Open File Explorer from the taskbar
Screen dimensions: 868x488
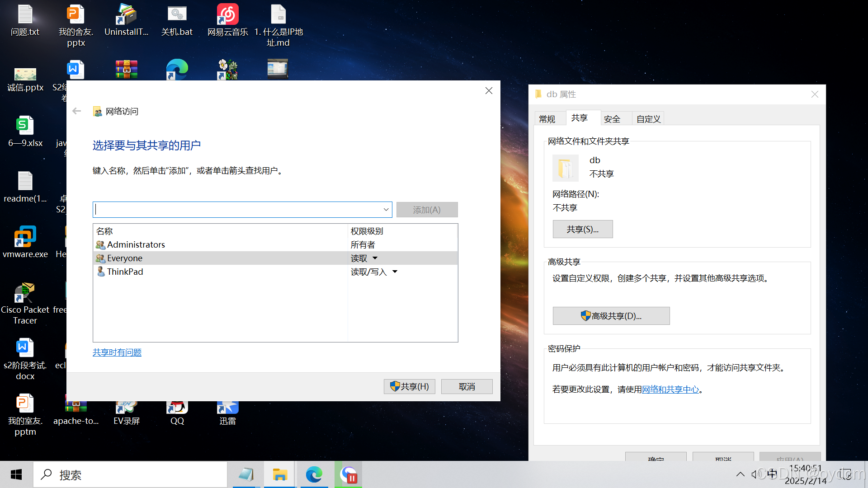(280, 474)
